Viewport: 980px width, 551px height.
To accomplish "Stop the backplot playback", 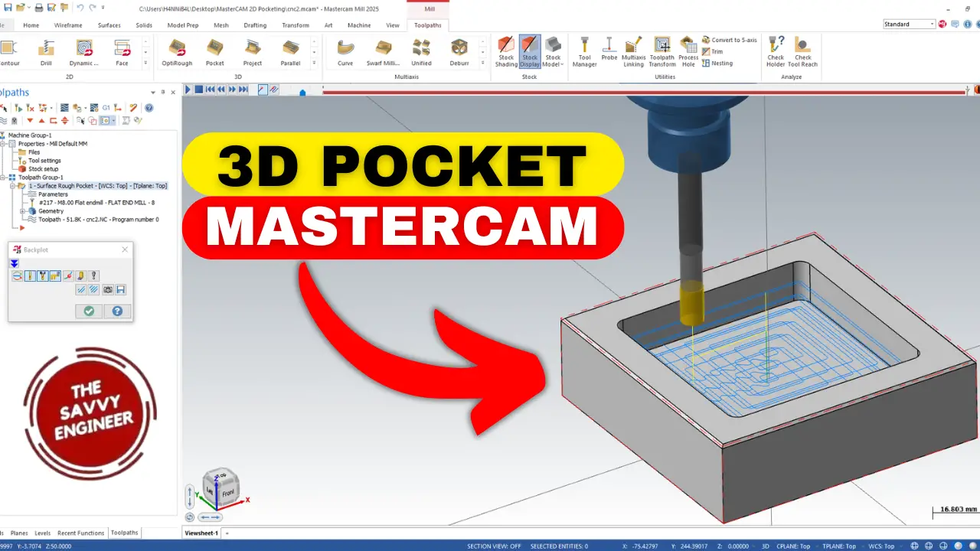I will (x=198, y=90).
